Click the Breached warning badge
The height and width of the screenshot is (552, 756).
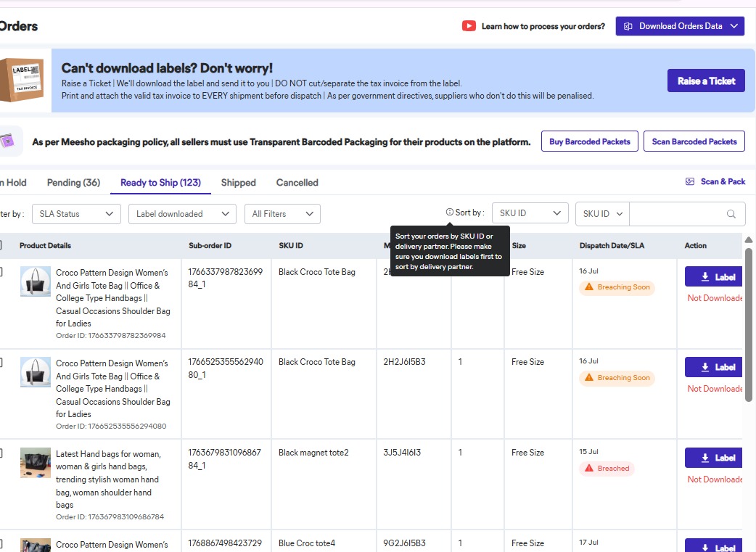pos(607,469)
